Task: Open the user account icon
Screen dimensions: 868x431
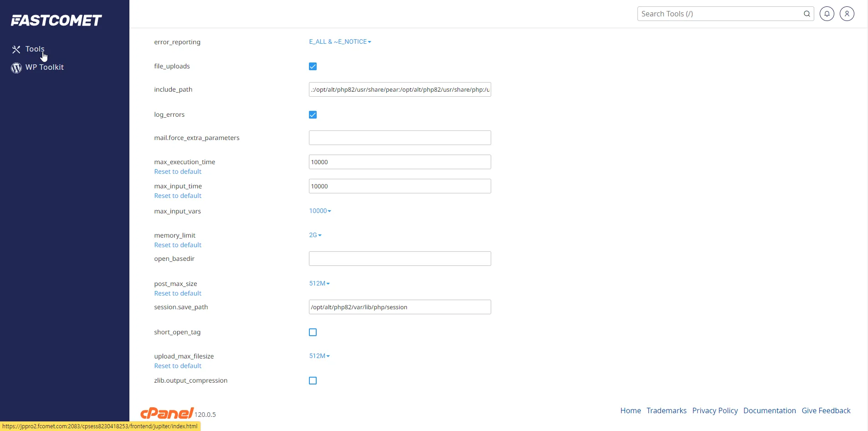Action: click(847, 14)
